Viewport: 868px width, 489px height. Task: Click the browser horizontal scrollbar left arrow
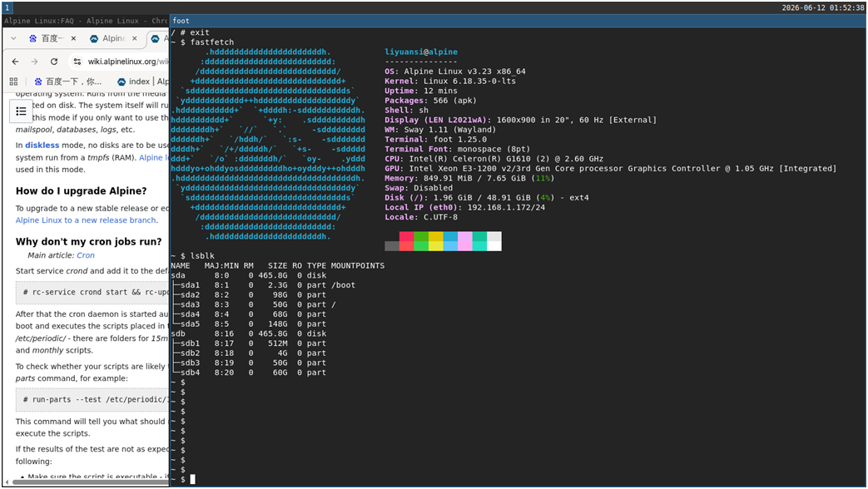(7, 482)
